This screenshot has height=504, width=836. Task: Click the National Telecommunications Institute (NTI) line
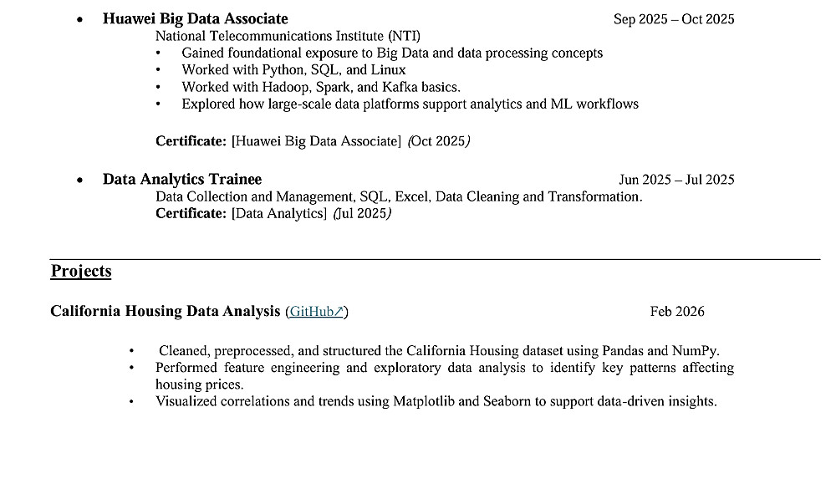coord(288,36)
